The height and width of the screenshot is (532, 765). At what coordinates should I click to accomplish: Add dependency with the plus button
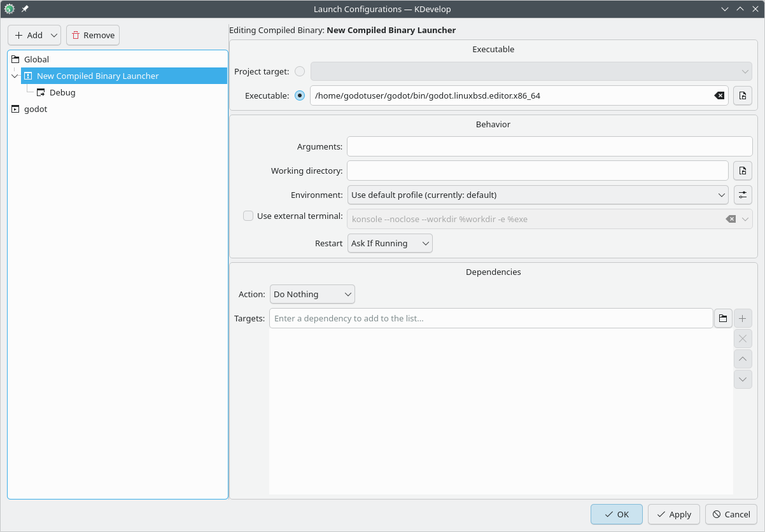click(742, 318)
